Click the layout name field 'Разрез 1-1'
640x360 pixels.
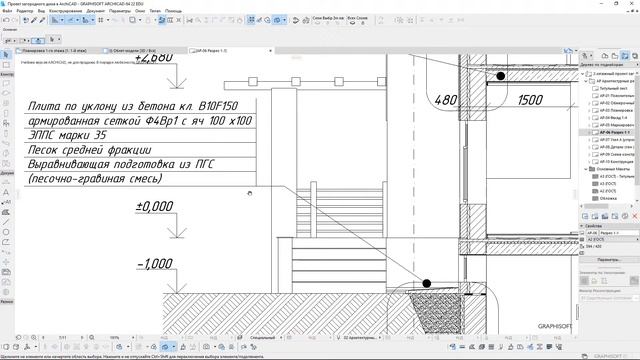click(x=619, y=233)
